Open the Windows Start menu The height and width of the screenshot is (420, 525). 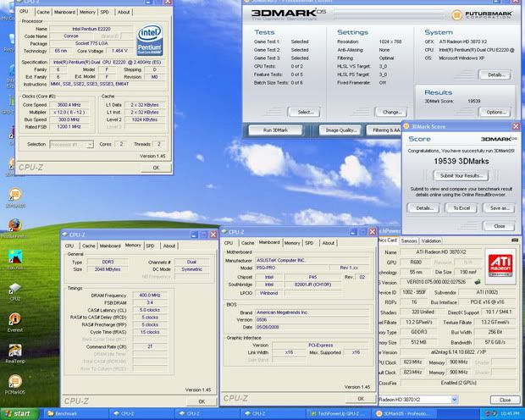pyautogui.click(x=18, y=414)
